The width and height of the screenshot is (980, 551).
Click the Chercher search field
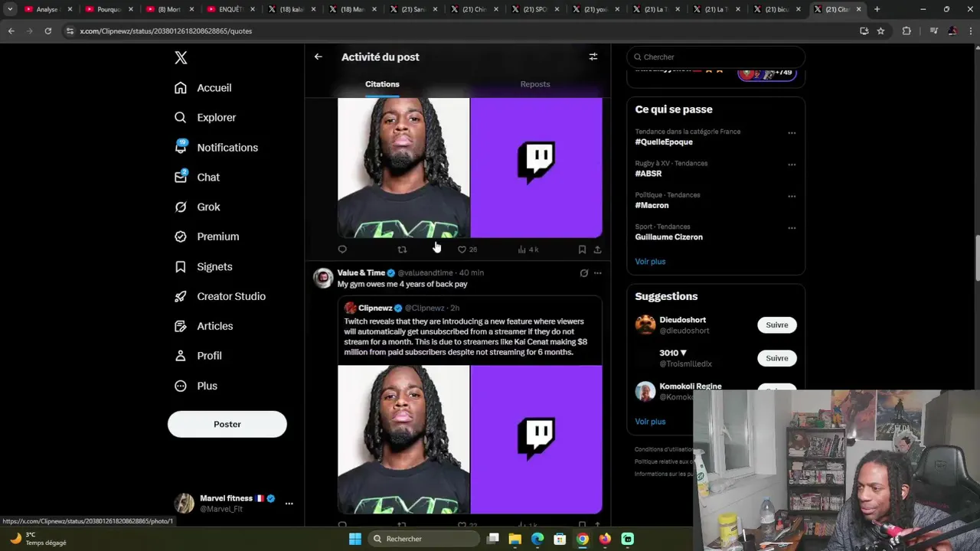click(x=716, y=57)
